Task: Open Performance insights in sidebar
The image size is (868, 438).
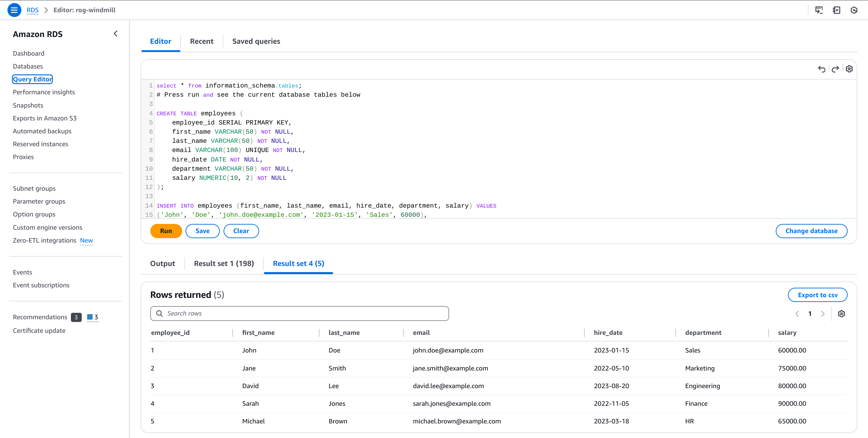Action: 44,92
